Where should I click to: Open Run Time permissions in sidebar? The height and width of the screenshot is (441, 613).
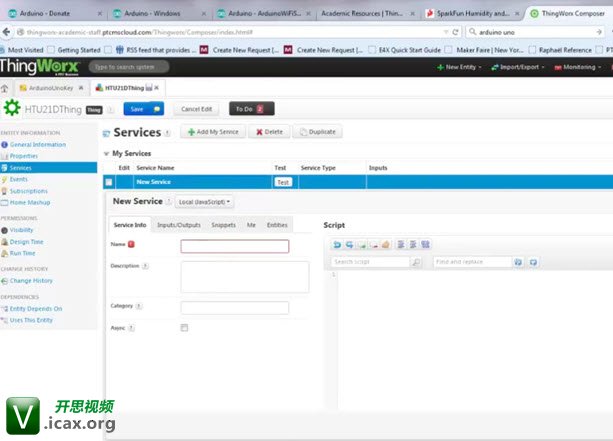click(22, 253)
